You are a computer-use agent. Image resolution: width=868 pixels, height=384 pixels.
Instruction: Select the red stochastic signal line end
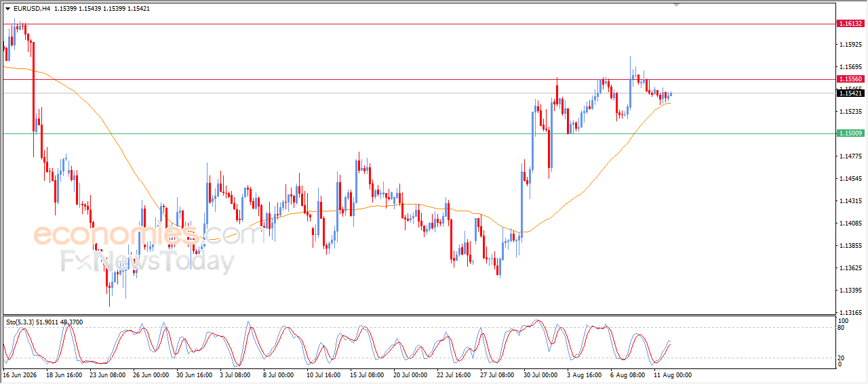(670, 344)
